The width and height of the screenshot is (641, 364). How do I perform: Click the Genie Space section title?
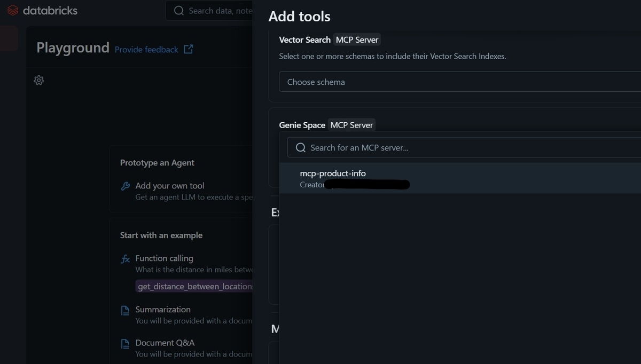point(302,125)
